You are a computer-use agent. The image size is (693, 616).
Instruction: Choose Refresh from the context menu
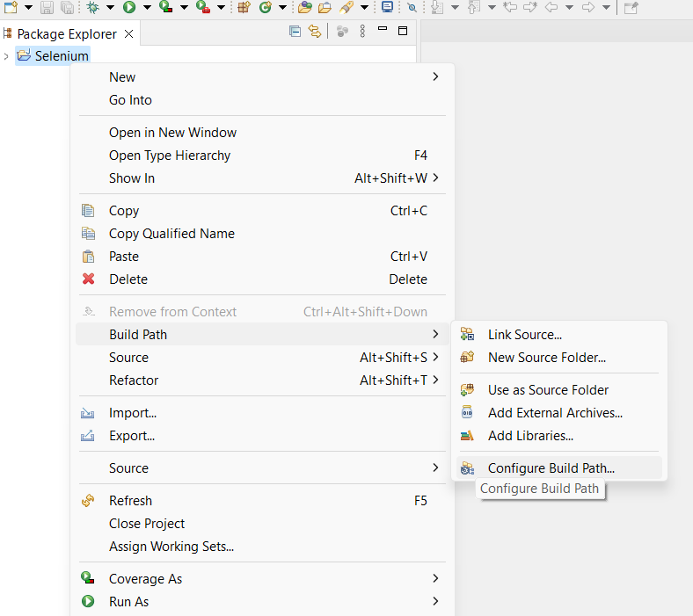(x=262, y=501)
